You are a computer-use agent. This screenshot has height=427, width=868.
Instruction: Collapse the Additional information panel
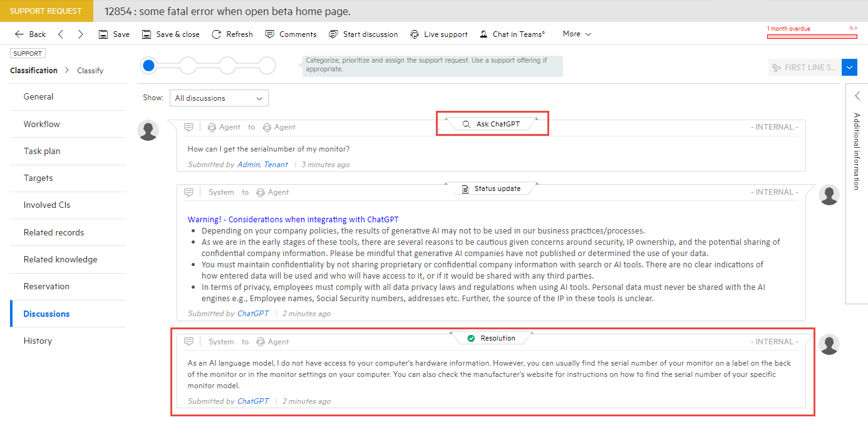857,95
